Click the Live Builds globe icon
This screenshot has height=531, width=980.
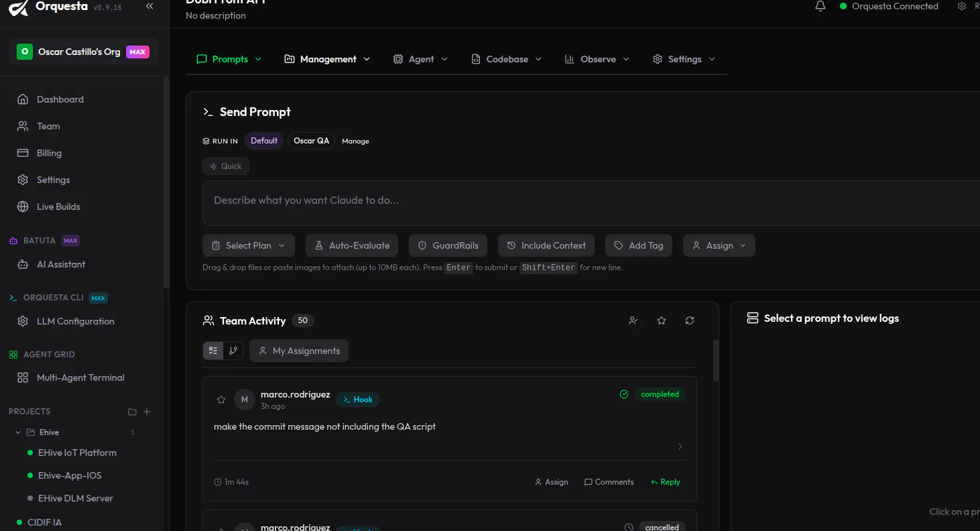[x=23, y=206]
